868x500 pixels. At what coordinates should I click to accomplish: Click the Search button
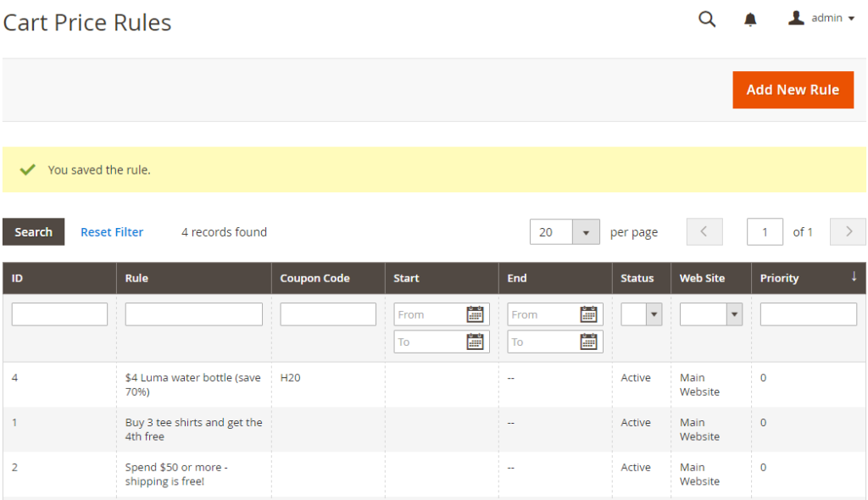point(33,232)
